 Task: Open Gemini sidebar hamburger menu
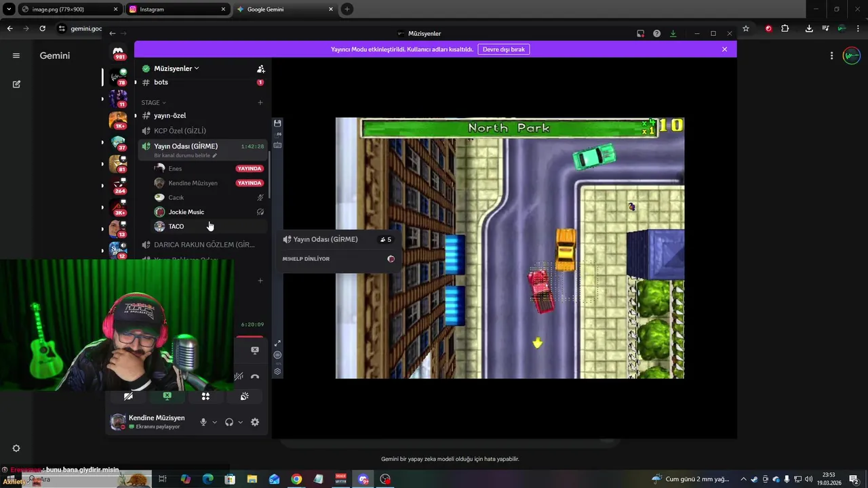pos(16,56)
